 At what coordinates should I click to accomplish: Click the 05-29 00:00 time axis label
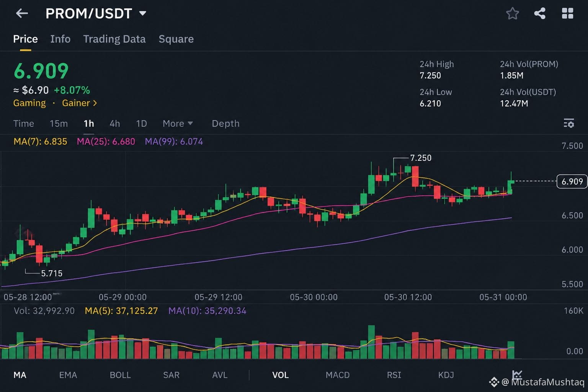122,297
